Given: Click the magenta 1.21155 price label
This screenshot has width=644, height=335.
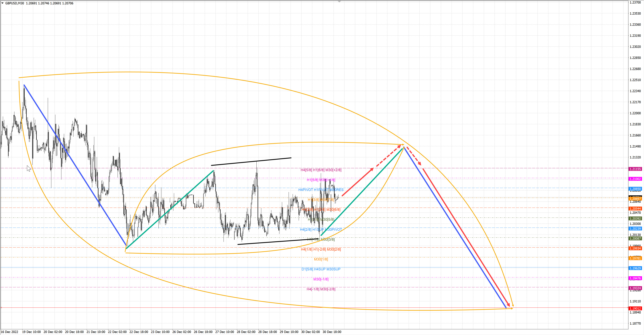Looking at the screenshot, I should pos(635,169).
